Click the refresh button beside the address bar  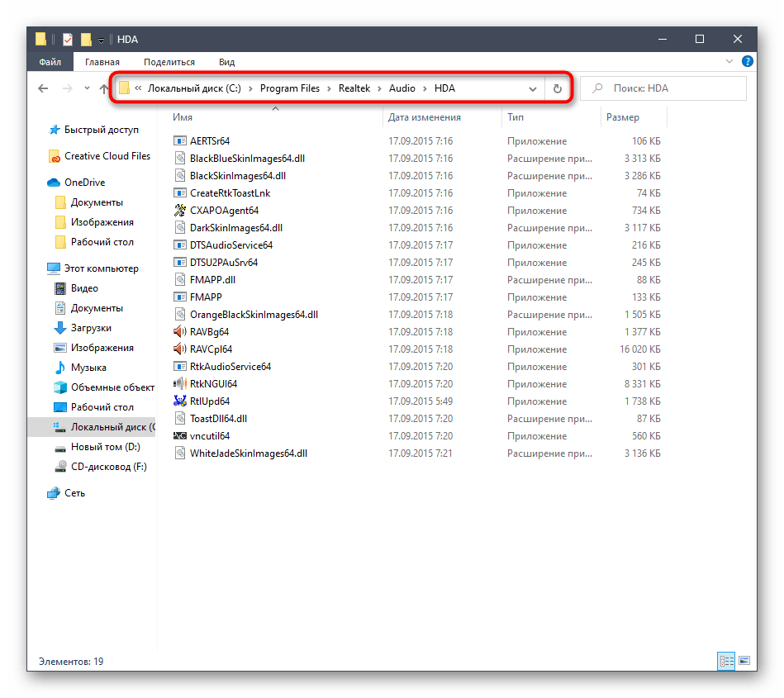point(557,88)
